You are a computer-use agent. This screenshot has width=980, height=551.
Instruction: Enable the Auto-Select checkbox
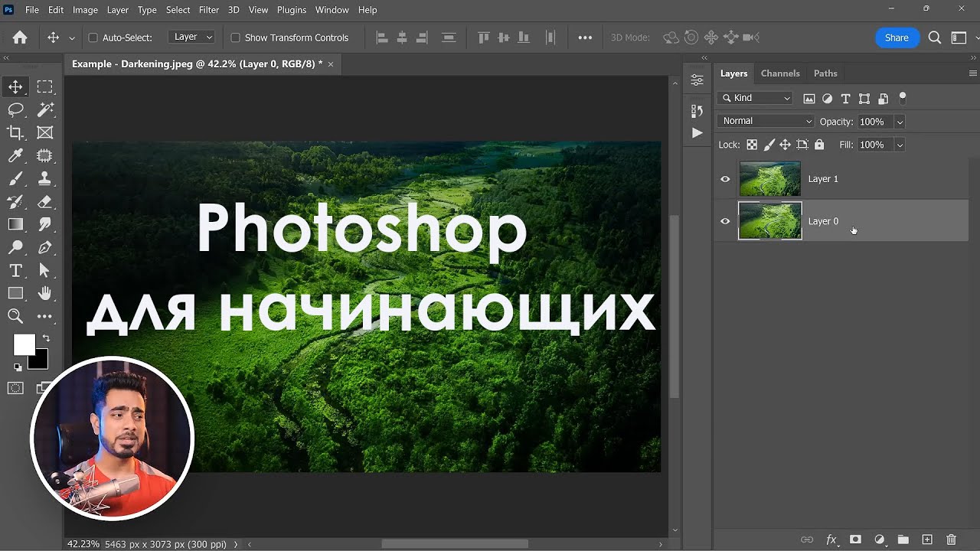click(x=93, y=37)
